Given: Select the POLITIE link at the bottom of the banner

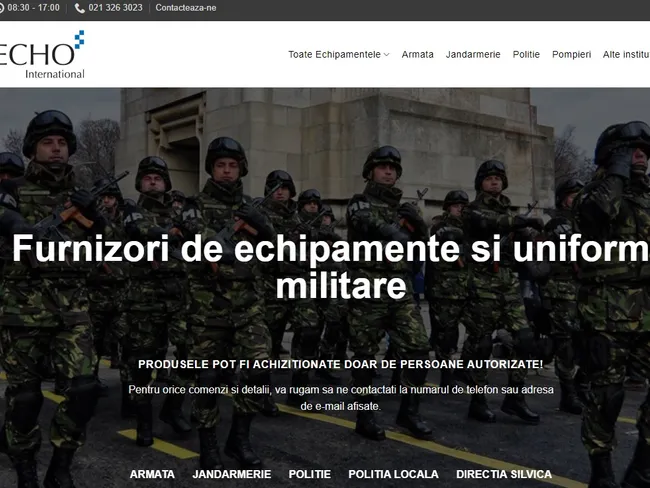Looking at the screenshot, I should (309, 474).
